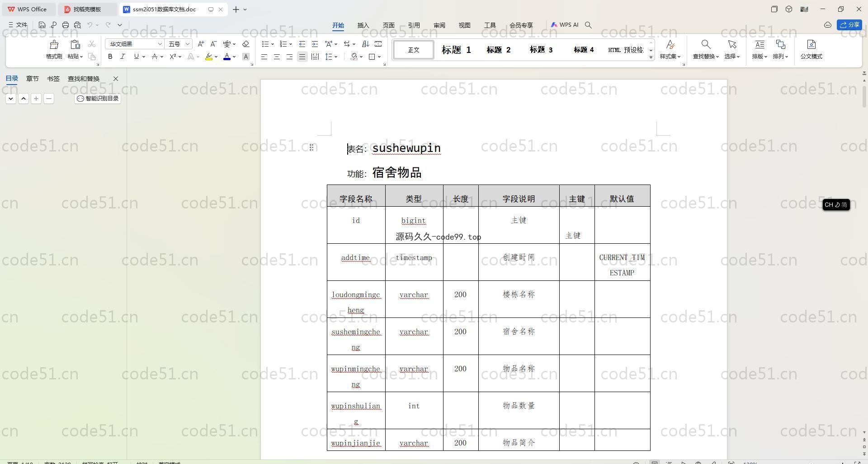Click the 排列 arrange icon
Image resolution: width=868 pixels, height=464 pixels.
780,44
